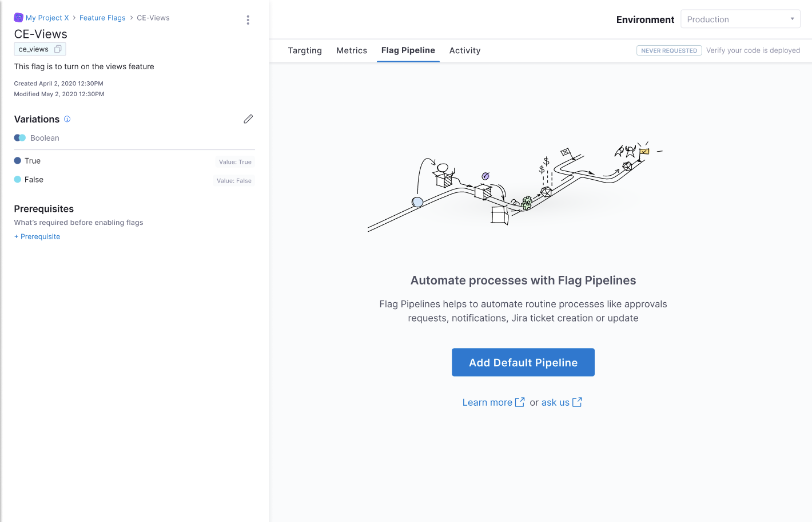
Task: Click the Add Default Pipeline button
Action: 523,362
